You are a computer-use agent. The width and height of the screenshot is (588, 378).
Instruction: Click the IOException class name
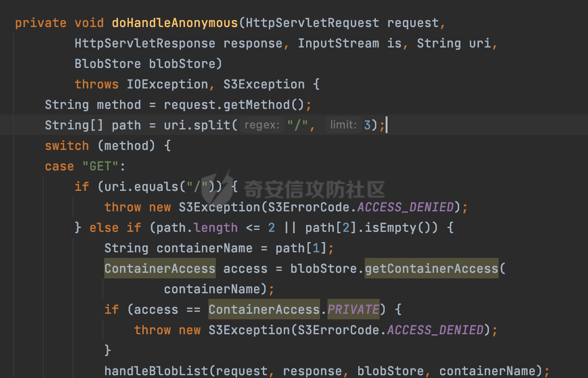tap(167, 84)
